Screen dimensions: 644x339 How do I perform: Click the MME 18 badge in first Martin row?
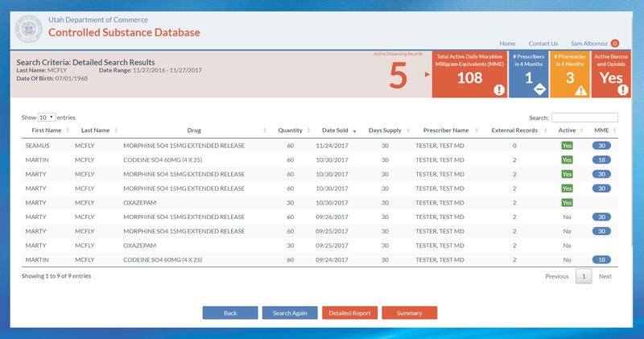coord(601,159)
